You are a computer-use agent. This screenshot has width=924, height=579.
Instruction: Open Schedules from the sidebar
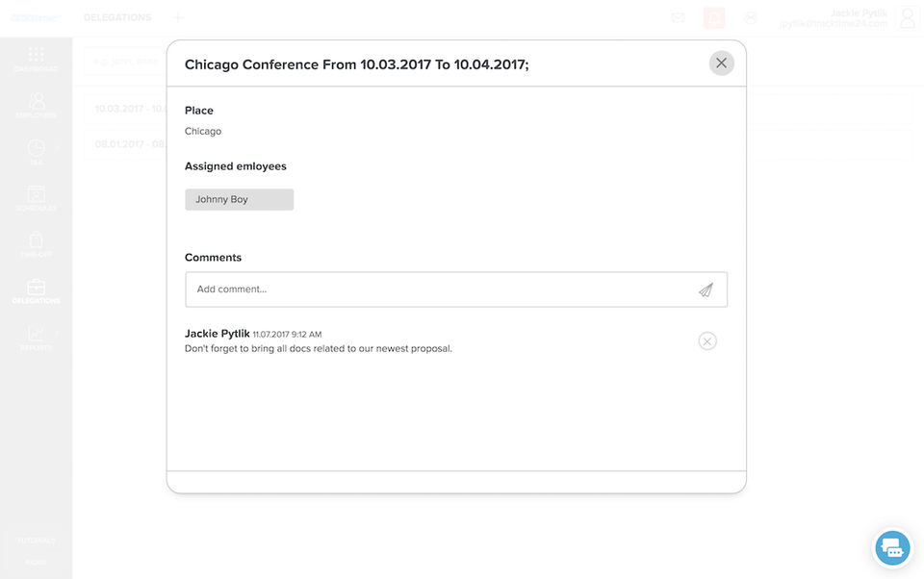36,198
